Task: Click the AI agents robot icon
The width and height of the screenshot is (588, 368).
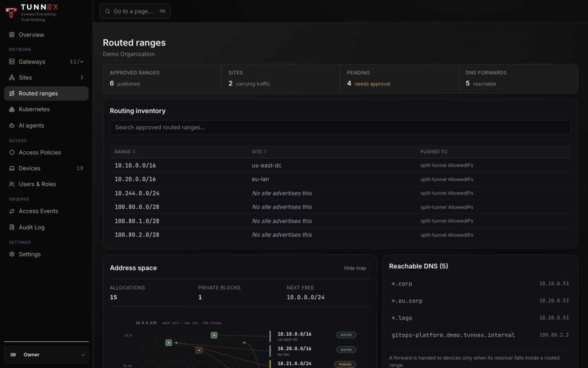Action: click(12, 126)
